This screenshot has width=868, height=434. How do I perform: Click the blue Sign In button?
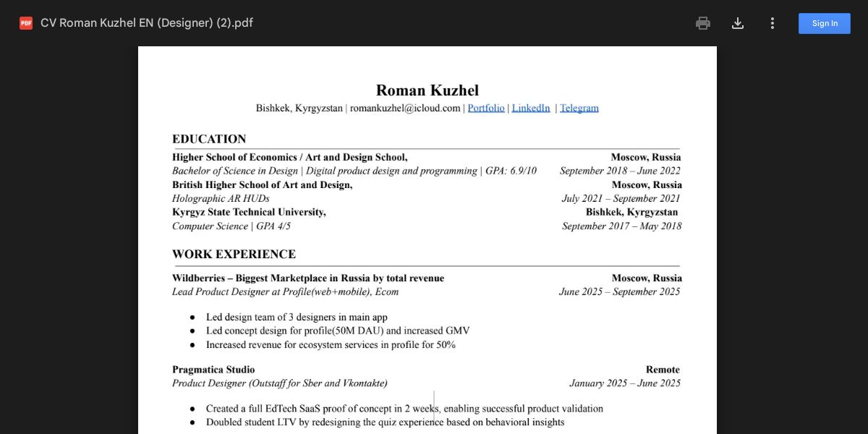[825, 23]
